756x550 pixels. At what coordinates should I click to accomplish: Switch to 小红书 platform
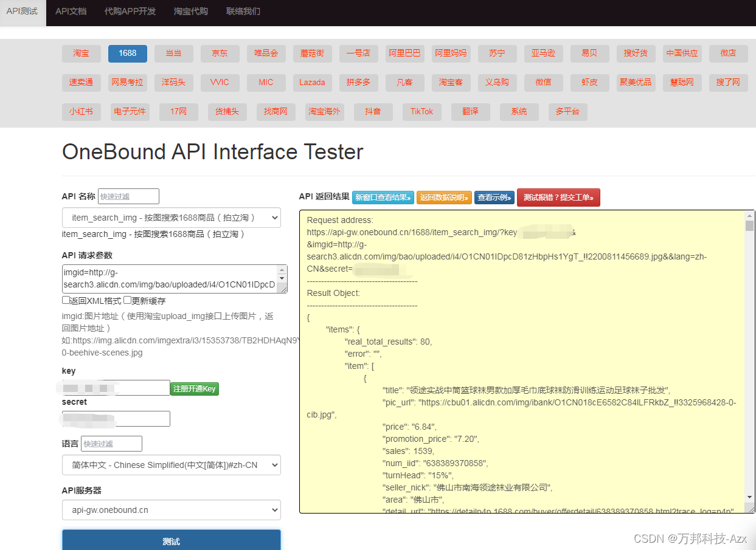(x=81, y=112)
